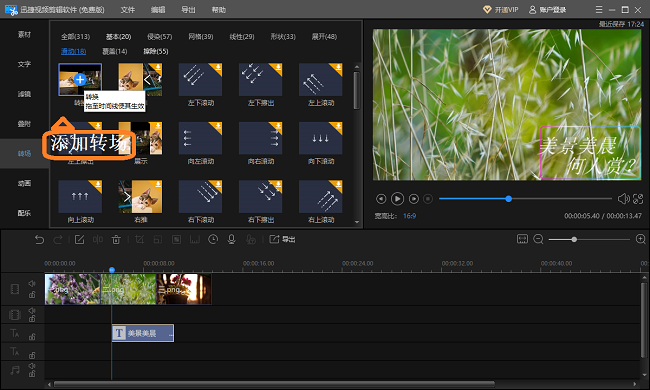Switch to the 文字 sidebar tab

tap(24, 64)
